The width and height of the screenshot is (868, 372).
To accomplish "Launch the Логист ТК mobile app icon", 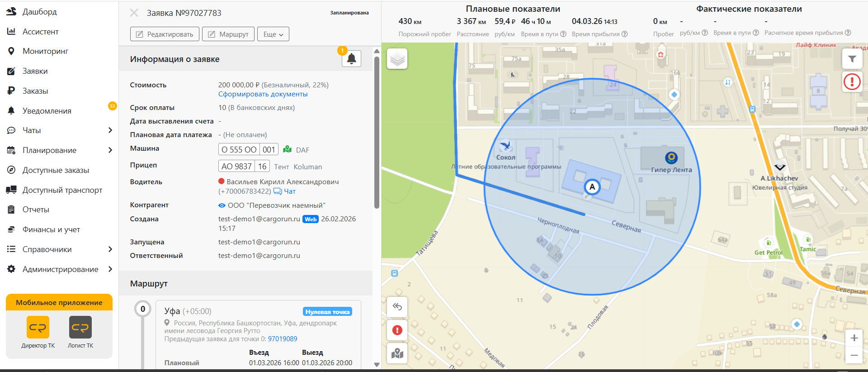I will pos(80,327).
